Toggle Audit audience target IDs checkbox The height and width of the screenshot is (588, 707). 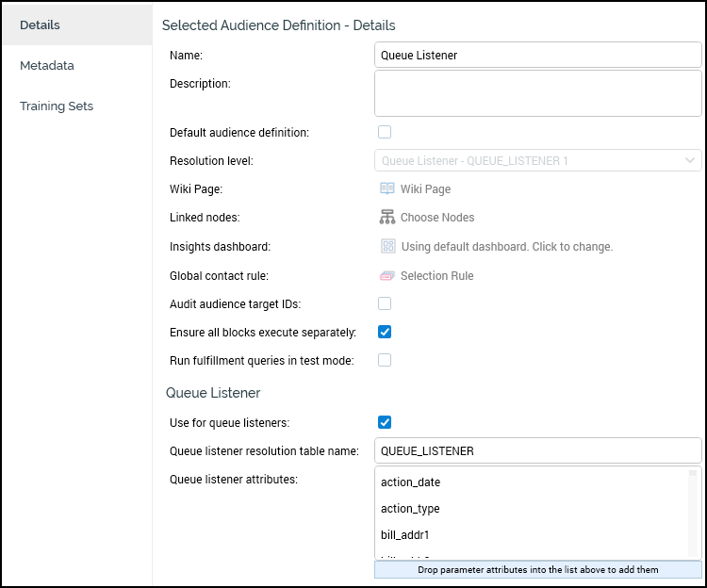point(385,303)
